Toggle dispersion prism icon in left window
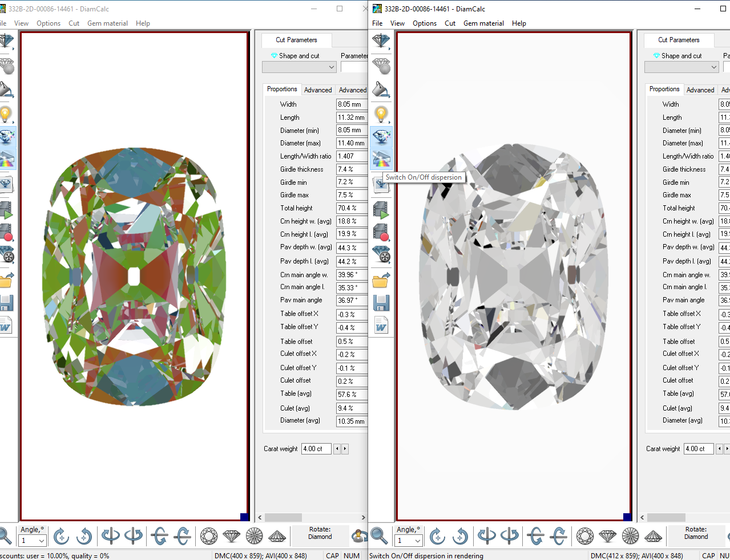Image resolution: width=730 pixels, height=560 pixels. [6, 158]
